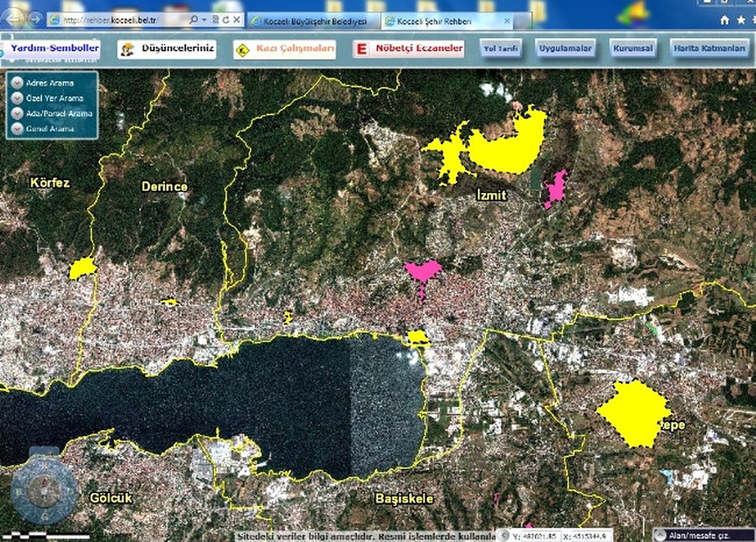Screen dimensions: 756x542
Task: Click the browser forward arrow button
Action: [x=35, y=20]
